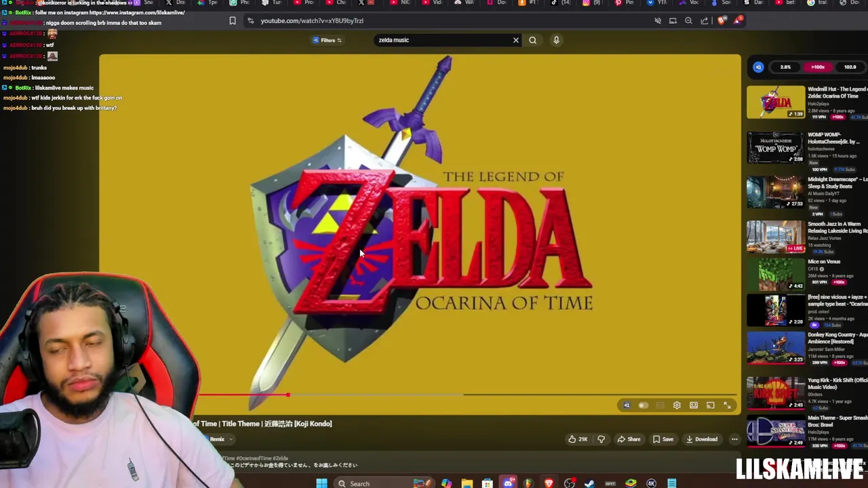The image size is (868, 488).
Task: Click the site settings icon beside the URL
Action: (x=250, y=21)
